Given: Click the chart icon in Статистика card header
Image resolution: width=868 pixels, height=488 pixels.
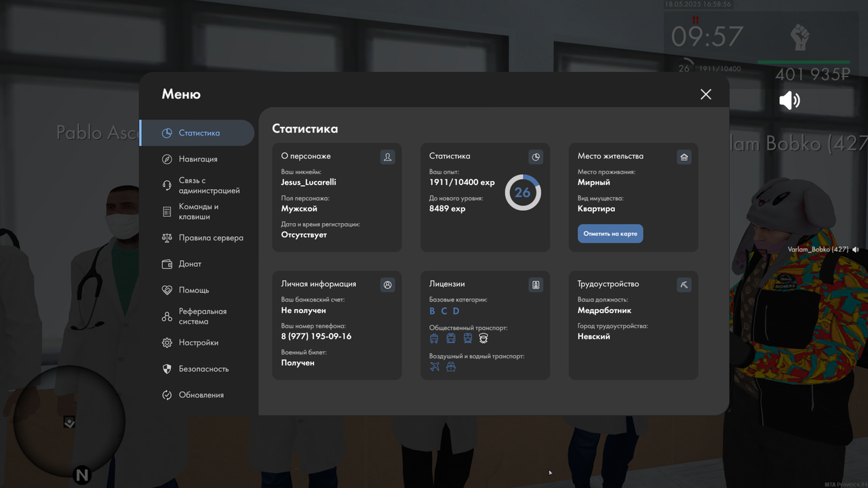Looking at the screenshot, I should (x=536, y=157).
